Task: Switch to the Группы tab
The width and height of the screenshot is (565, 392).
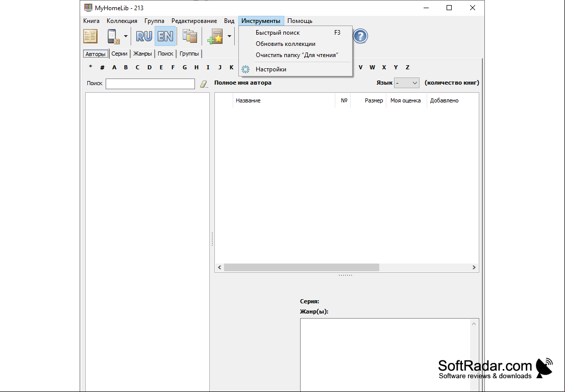Action: point(189,54)
